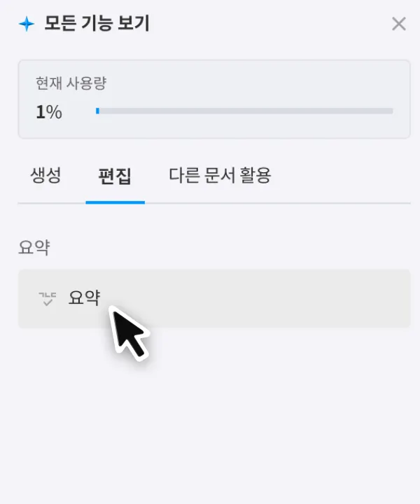420x504 pixels.
Task: Run the 요약 feature button
Action: [213, 299]
